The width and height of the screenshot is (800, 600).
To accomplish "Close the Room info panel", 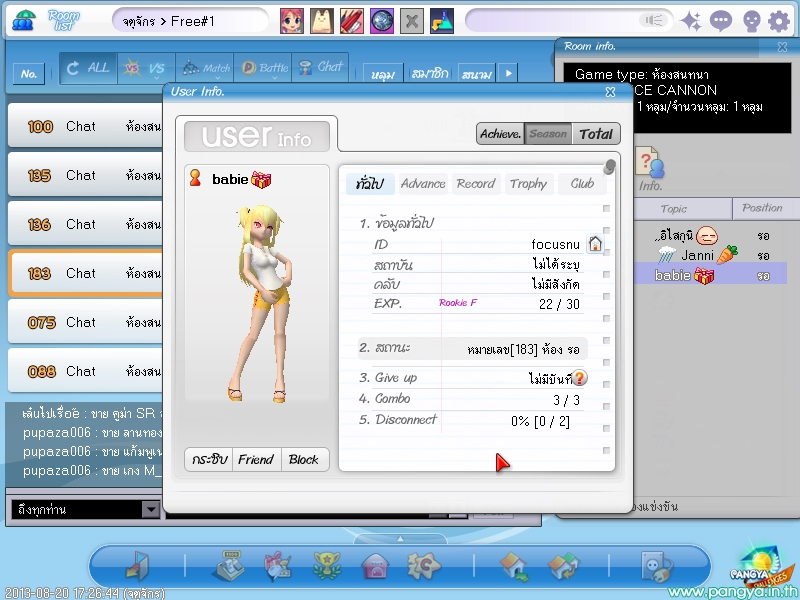I will 782,47.
